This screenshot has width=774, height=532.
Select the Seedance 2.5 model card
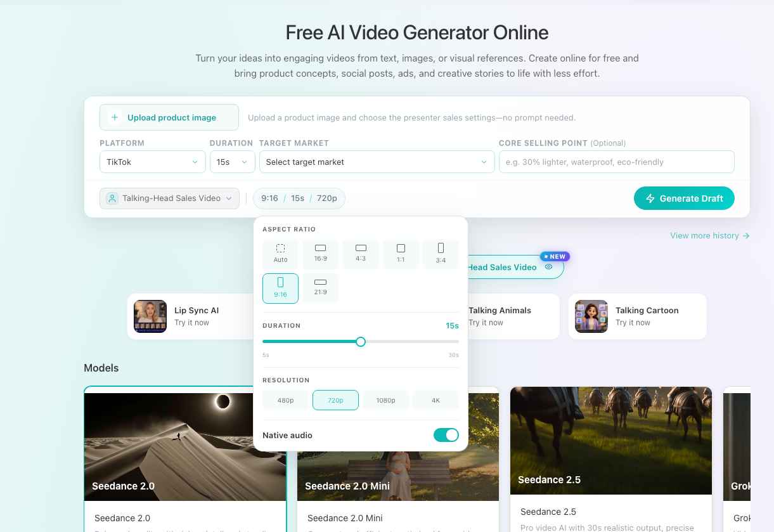coord(611,459)
